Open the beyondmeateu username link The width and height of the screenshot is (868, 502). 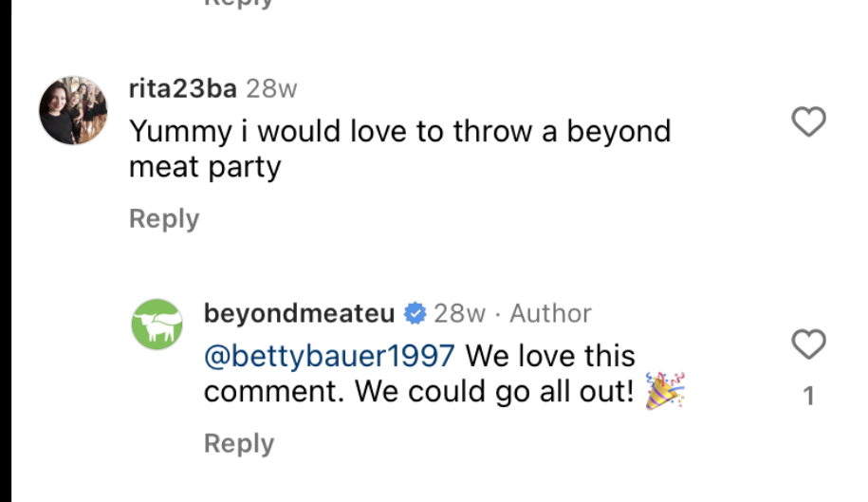(299, 313)
